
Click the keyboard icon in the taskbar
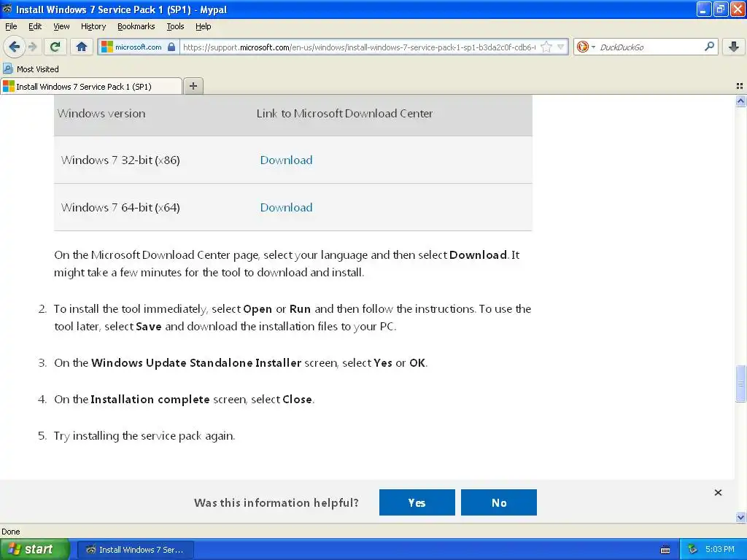pos(665,550)
